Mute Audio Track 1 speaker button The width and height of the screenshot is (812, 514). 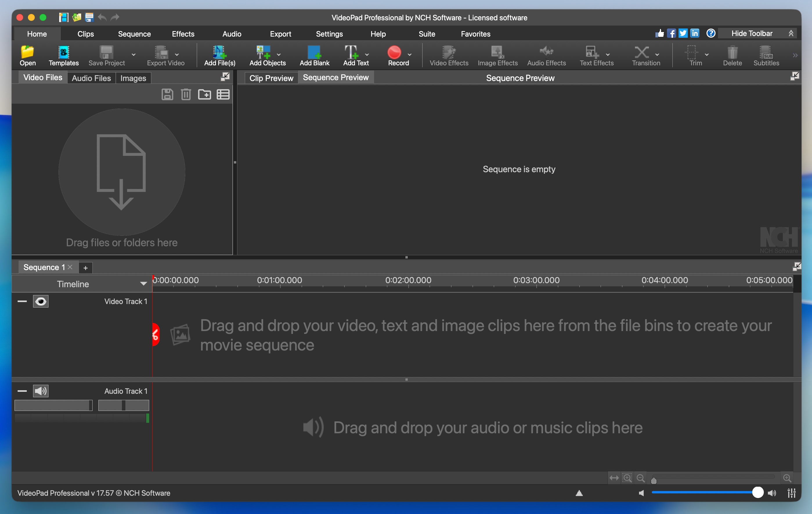41,391
